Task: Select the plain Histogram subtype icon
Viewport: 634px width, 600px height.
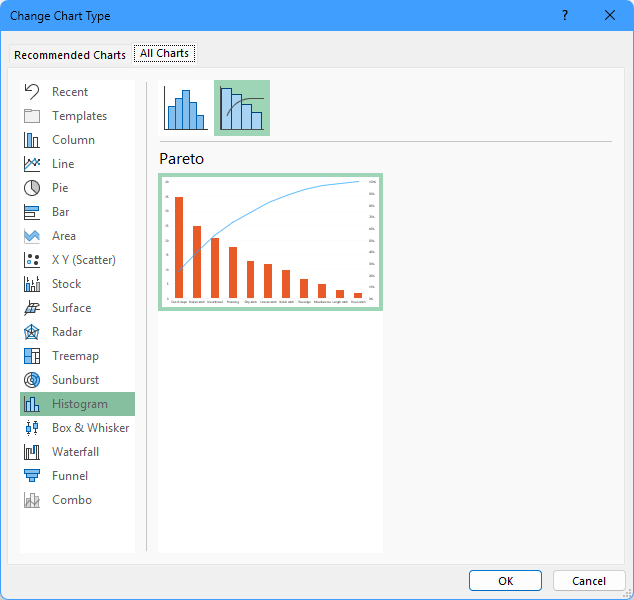Action: 186,108
